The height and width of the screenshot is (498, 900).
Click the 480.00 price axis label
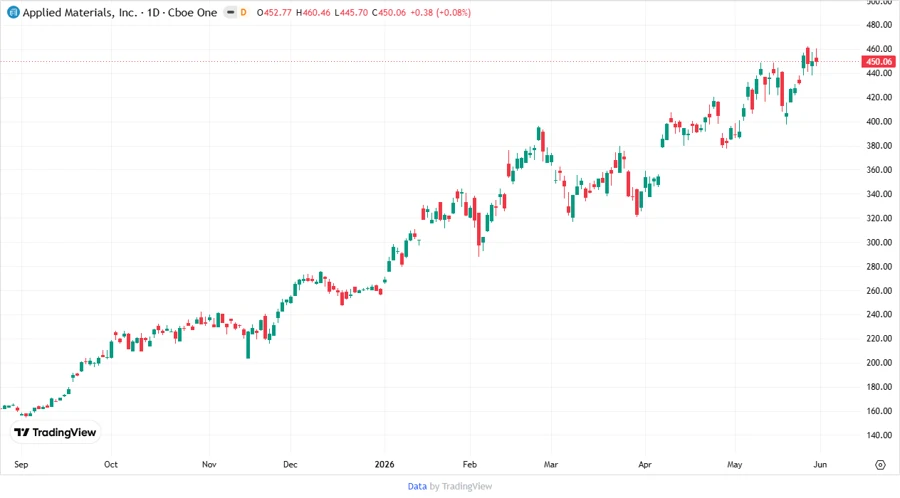coord(879,25)
